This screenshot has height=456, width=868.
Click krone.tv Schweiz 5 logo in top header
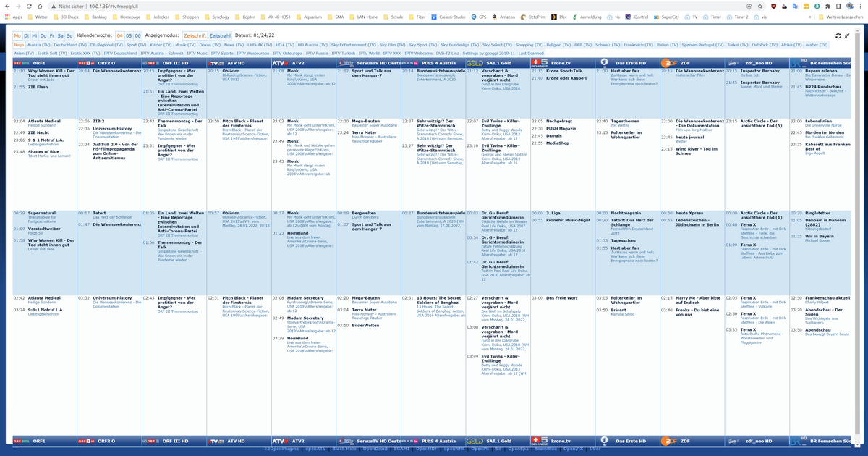[538, 64]
